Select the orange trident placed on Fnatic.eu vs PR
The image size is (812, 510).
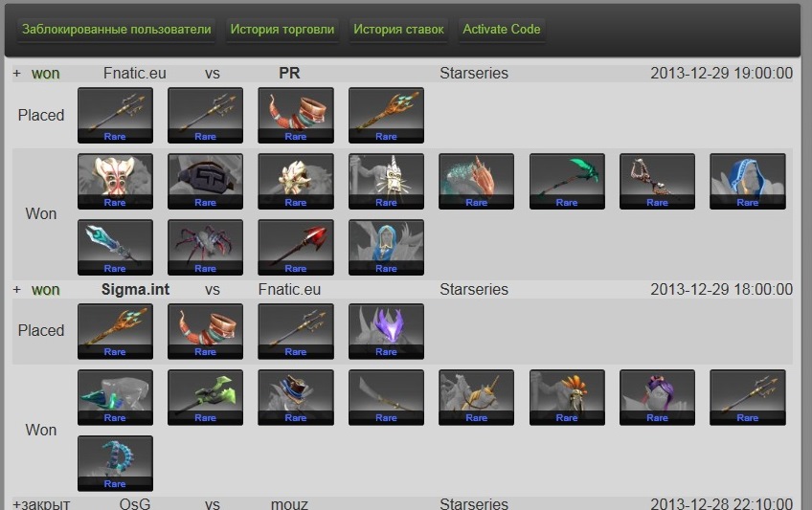tap(386, 116)
